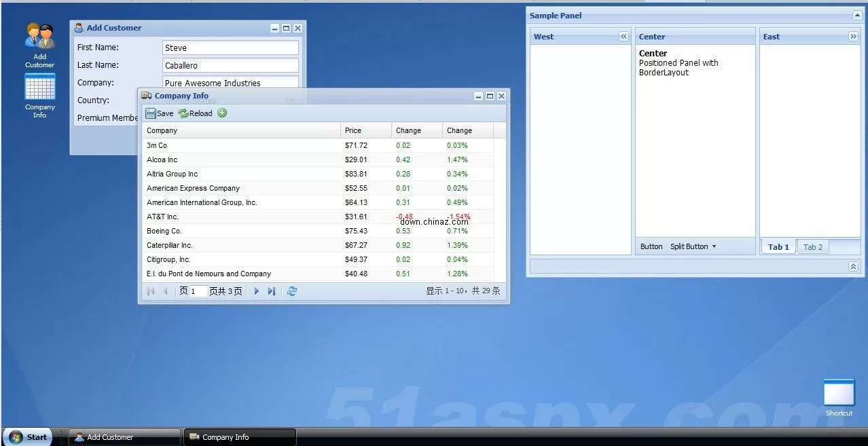Maximize the Add Customer window
This screenshot has height=446, width=868.
coord(286,28)
